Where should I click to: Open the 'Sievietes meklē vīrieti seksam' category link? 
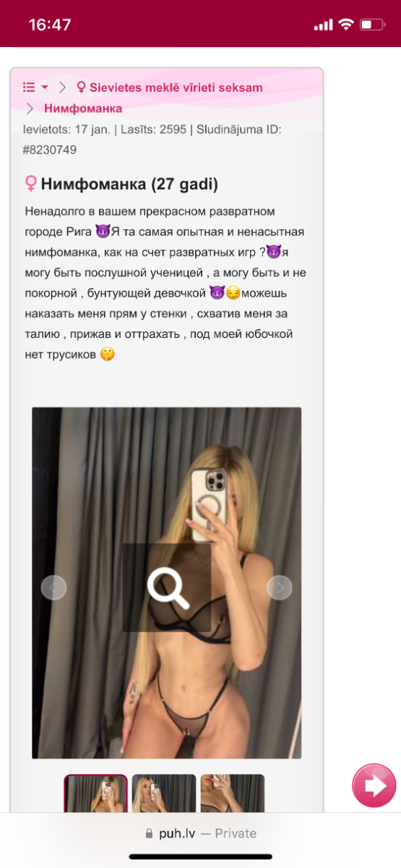tap(176, 88)
